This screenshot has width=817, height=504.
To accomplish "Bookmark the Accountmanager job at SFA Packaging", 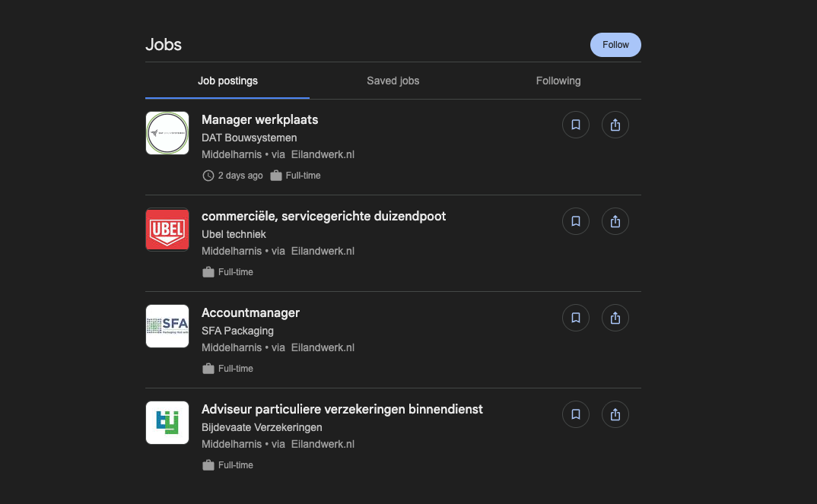I will tap(576, 318).
